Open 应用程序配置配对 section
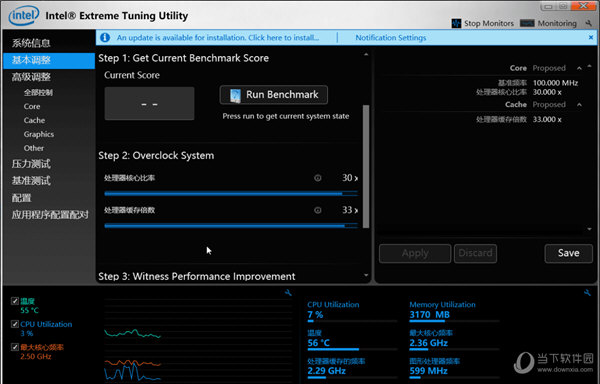This screenshot has width=600, height=384. 50,215
